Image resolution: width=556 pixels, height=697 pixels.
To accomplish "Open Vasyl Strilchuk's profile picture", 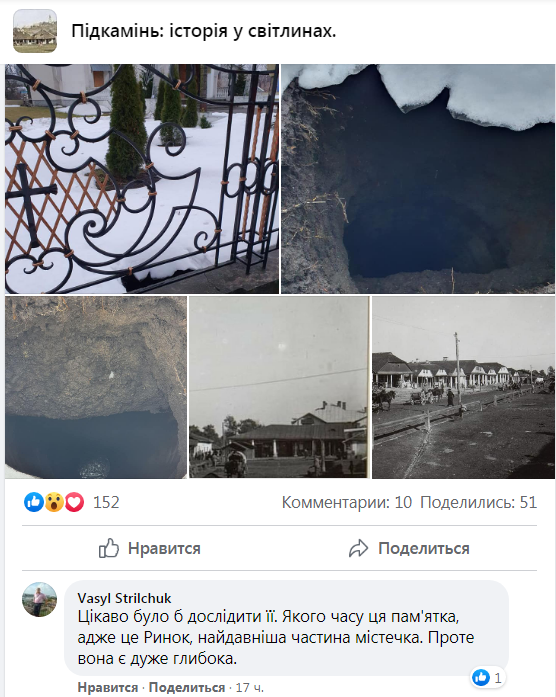I will tap(40, 600).
